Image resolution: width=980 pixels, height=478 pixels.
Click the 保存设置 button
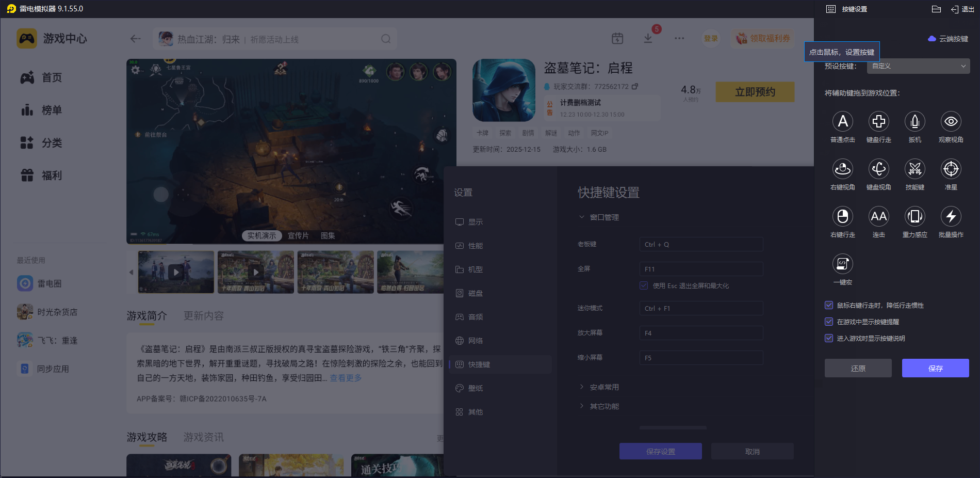661,451
